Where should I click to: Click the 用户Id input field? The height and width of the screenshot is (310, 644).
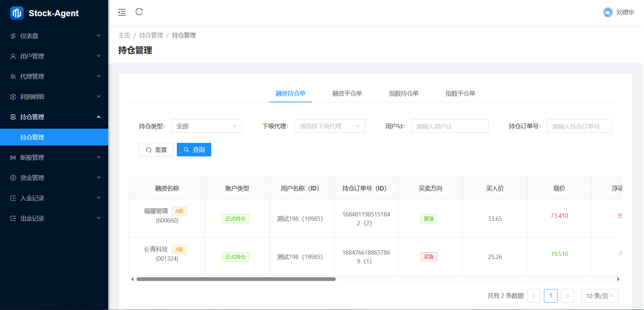449,126
